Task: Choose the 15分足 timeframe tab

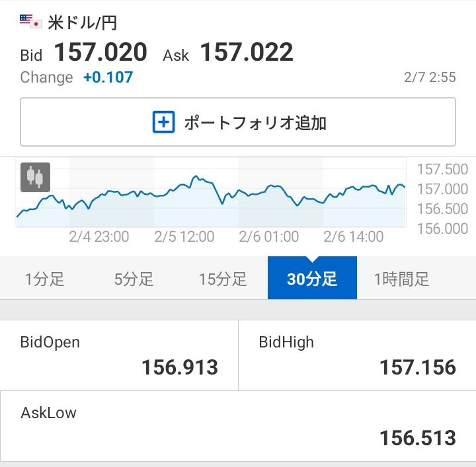Action: click(x=223, y=279)
